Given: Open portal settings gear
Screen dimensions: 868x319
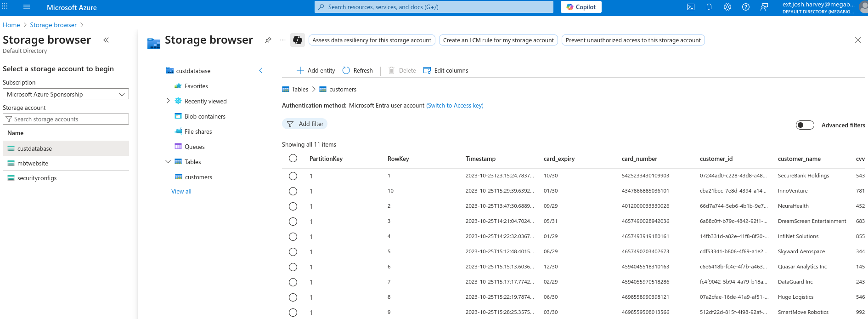Looking at the screenshot, I should pyautogui.click(x=727, y=7).
